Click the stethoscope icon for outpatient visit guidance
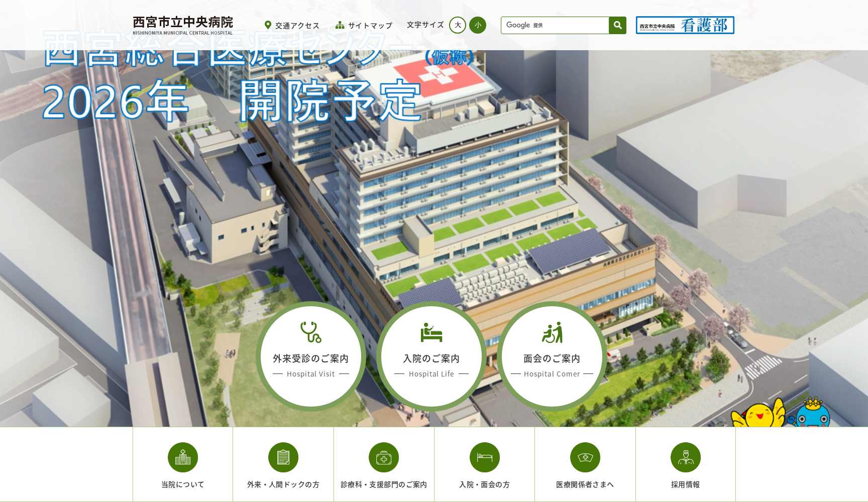 point(311,333)
